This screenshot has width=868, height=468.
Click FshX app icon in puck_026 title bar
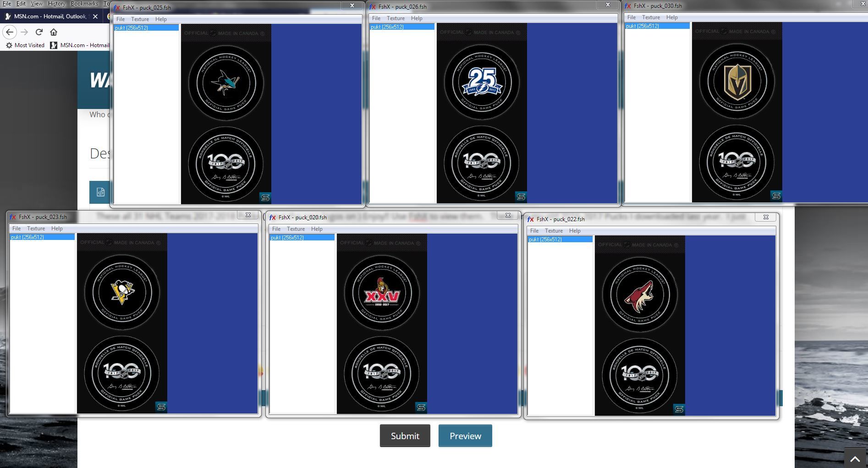373,7
